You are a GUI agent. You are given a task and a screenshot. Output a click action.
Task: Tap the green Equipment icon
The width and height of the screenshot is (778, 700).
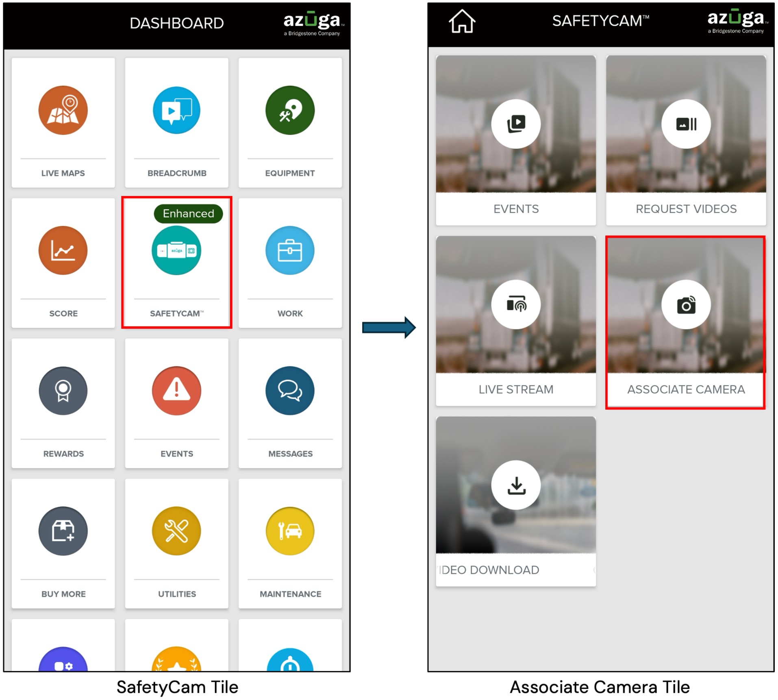[290, 110]
